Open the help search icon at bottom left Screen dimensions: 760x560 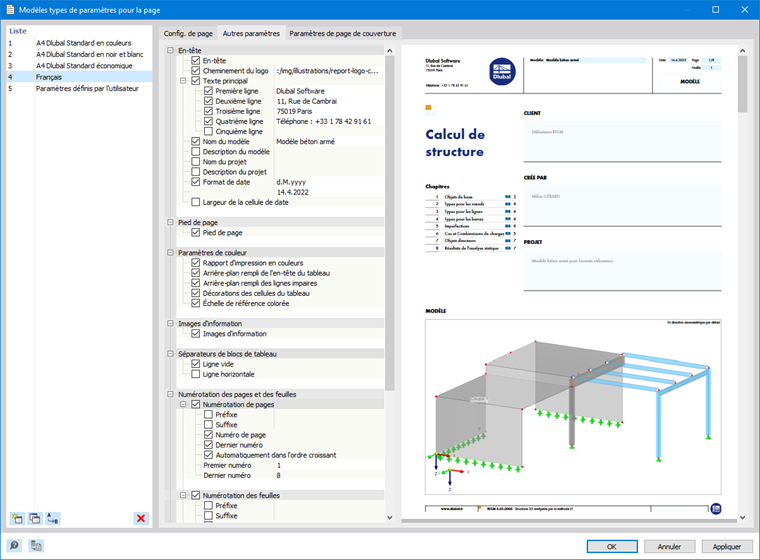14,545
